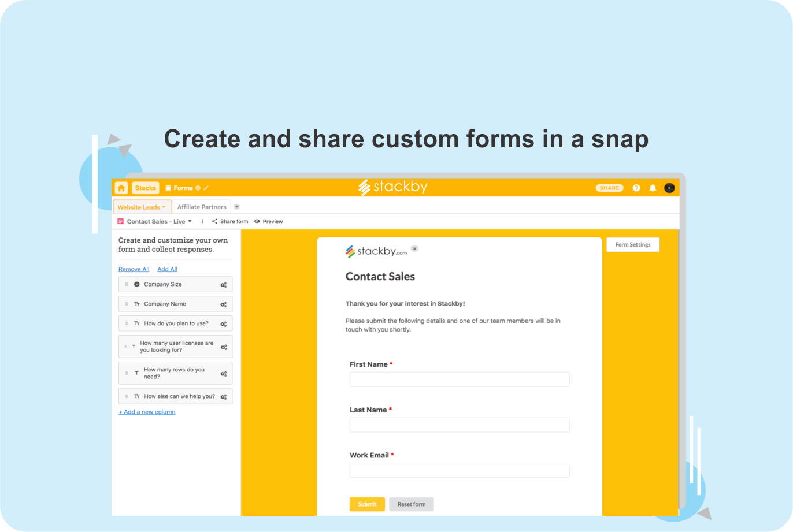Click the Share form icon
793x532 pixels.
point(214,221)
